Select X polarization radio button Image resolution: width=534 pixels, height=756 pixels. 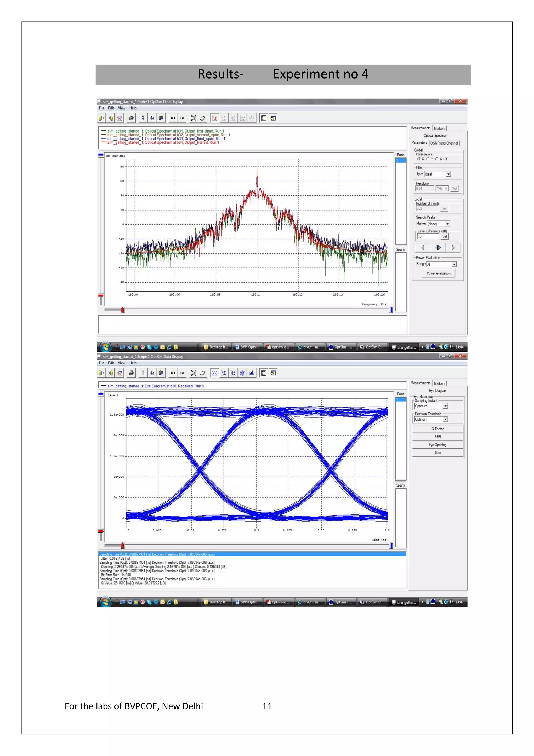[x=419, y=159]
